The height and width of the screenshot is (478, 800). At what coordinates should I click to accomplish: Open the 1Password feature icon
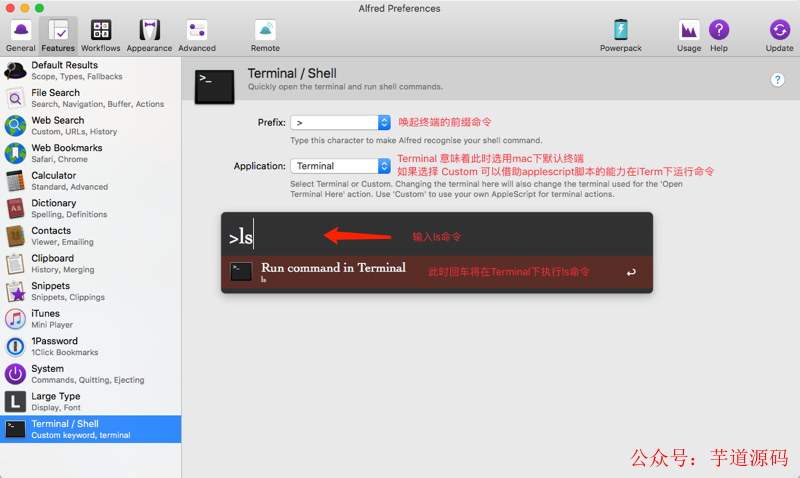click(x=15, y=346)
